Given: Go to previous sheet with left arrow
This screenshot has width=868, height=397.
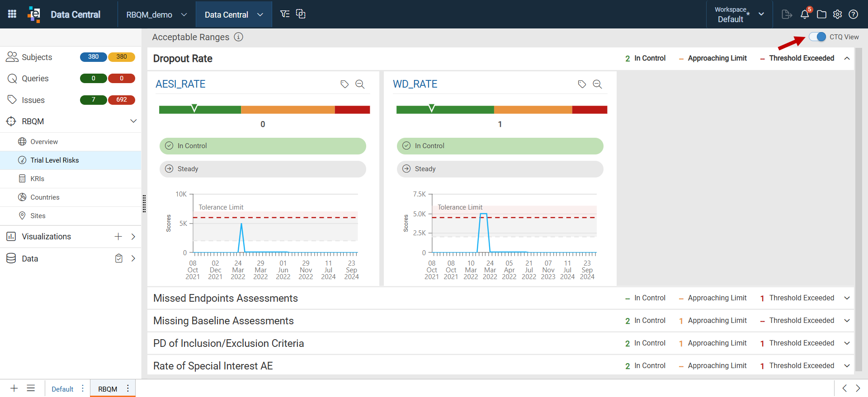Looking at the screenshot, I should point(844,388).
